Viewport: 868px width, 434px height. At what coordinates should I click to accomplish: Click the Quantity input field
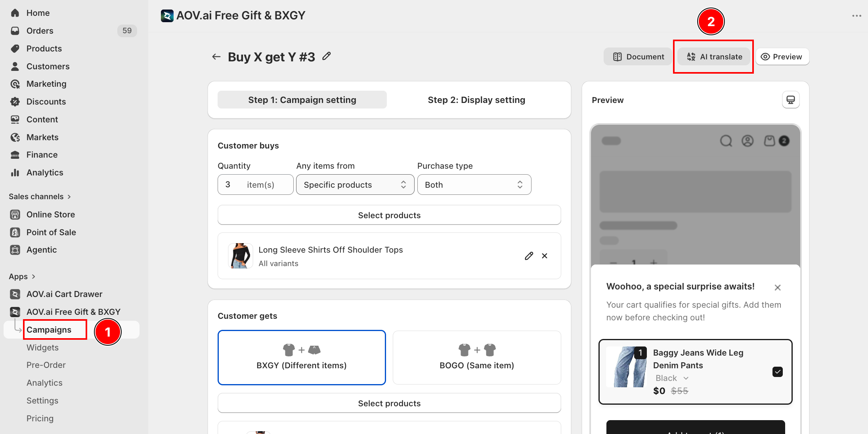[x=255, y=185]
